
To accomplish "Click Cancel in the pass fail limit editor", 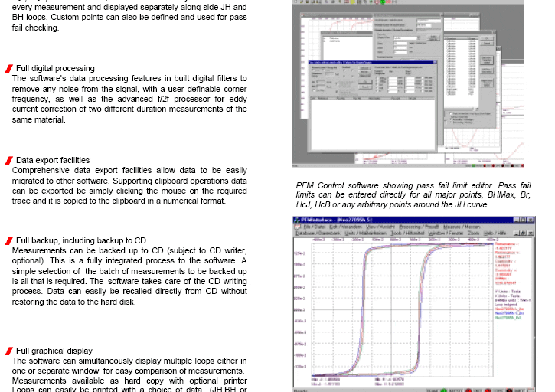I will [x=365, y=87].
